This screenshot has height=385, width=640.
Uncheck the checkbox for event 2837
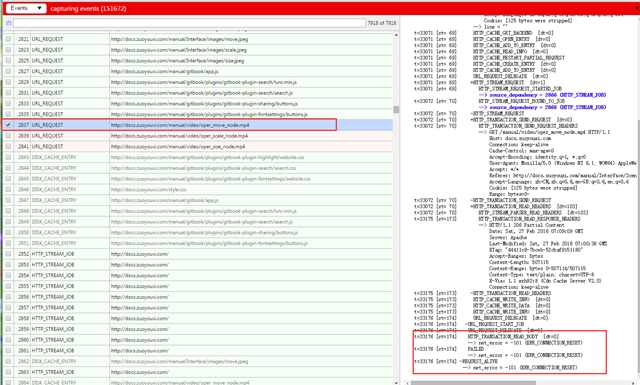8,125
